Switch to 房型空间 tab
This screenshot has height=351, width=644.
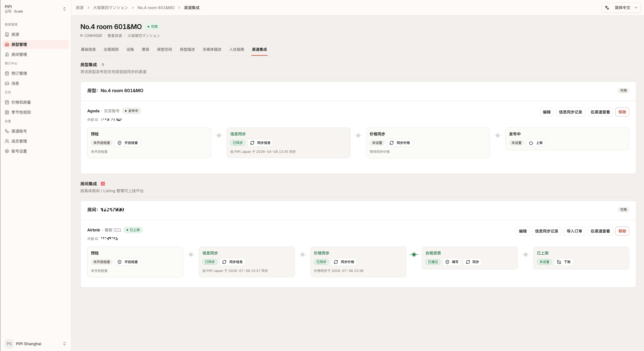(x=164, y=49)
